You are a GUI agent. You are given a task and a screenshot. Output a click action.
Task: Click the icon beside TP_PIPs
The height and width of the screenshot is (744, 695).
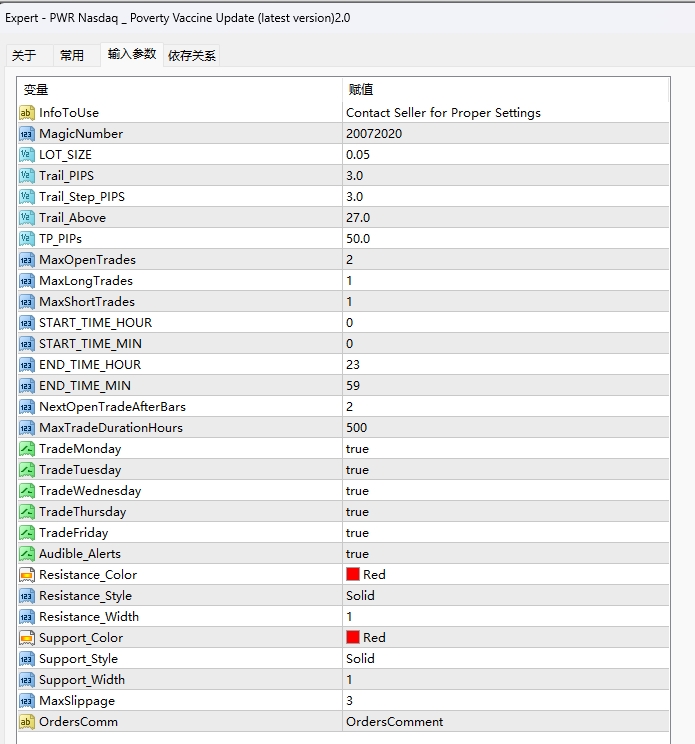click(x=27, y=239)
